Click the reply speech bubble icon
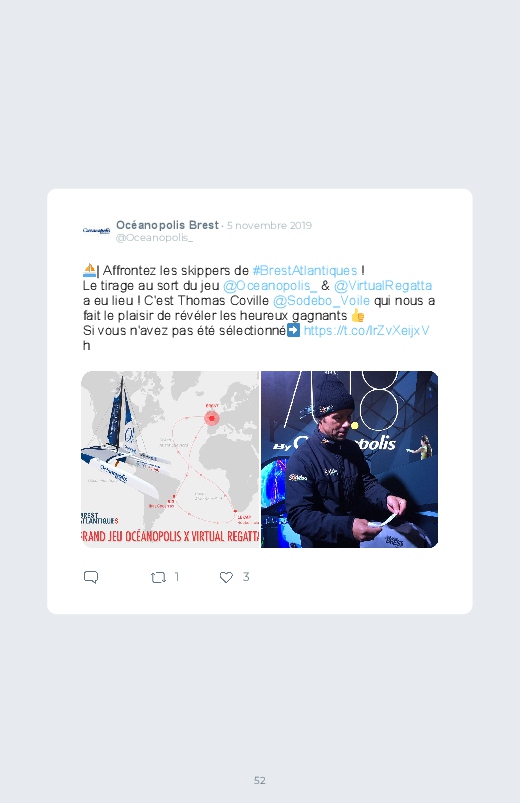The width and height of the screenshot is (520, 803). pos(91,577)
